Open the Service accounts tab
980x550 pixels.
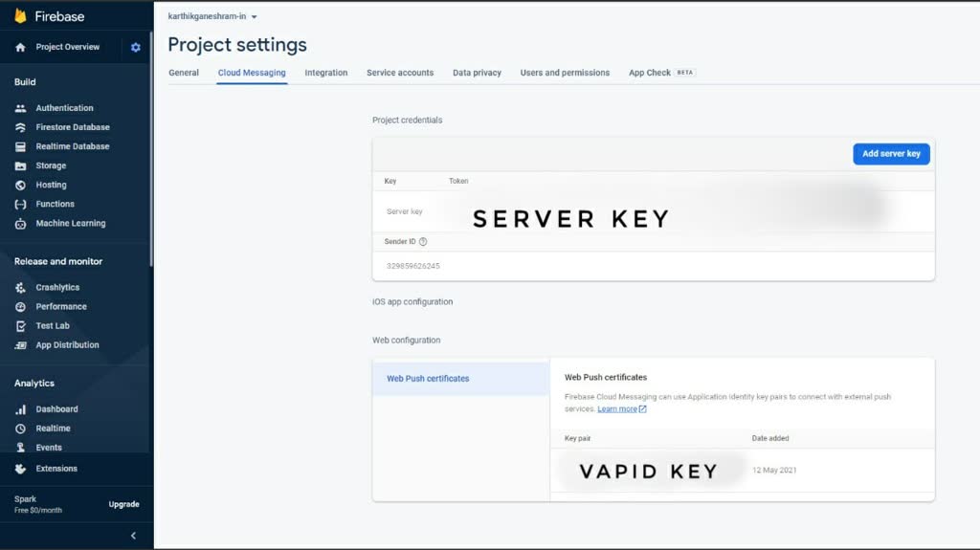pyautogui.click(x=400, y=73)
